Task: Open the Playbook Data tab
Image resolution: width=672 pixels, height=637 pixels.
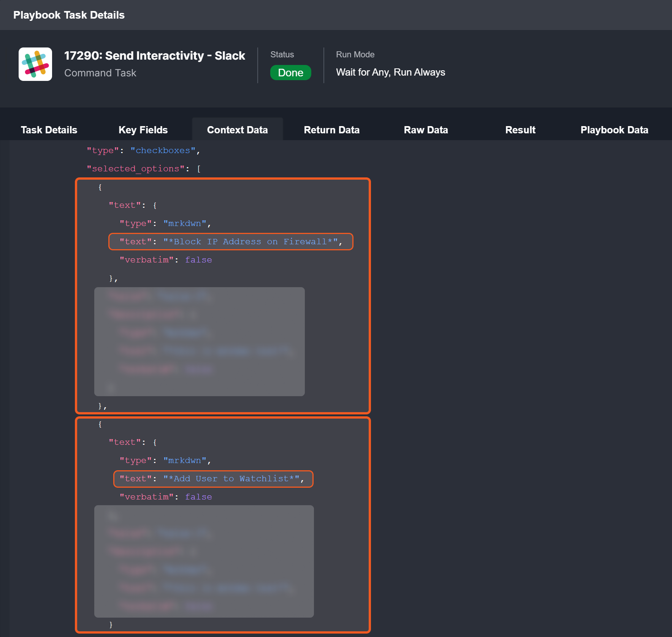Action: point(614,130)
